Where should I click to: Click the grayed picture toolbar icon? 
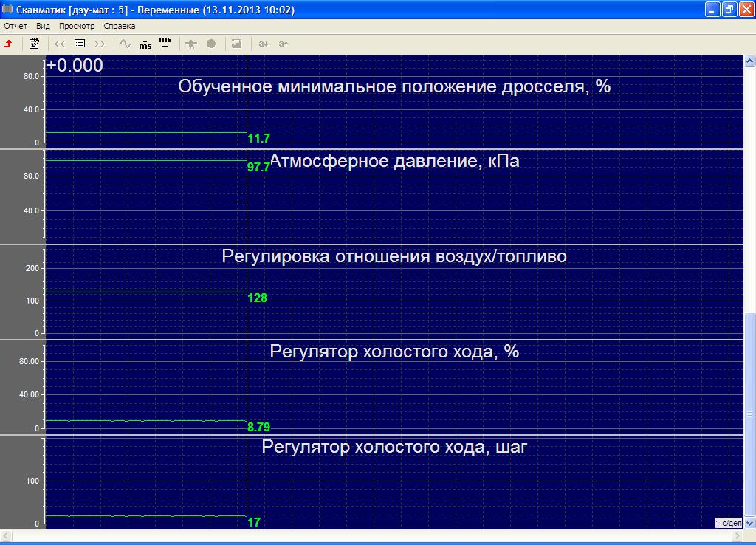point(236,44)
